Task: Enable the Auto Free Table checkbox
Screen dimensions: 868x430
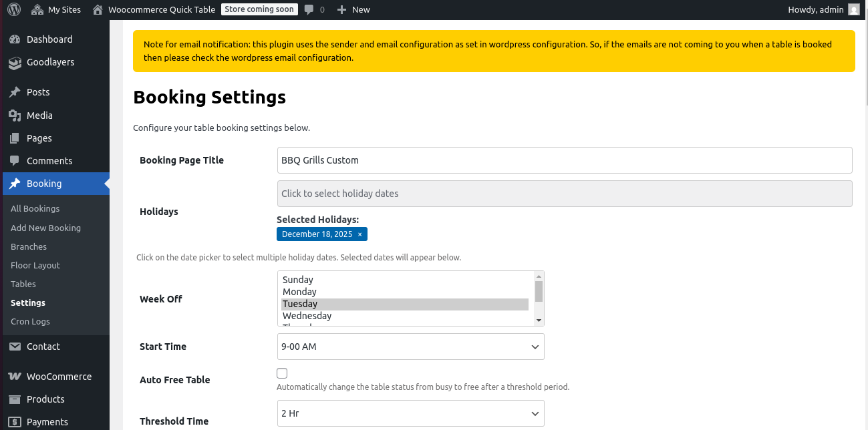Action: [x=282, y=373]
